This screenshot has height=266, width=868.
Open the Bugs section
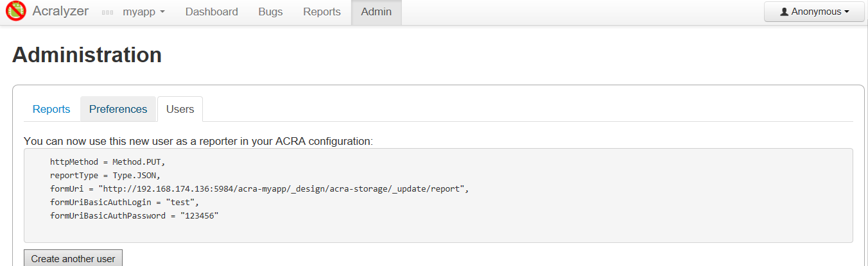point(270,12)
